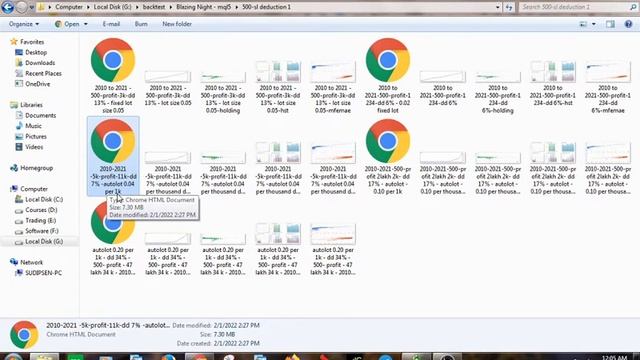Select Homegroup in the navigation pane
The height and width of the screenshot is (360, 640).
tap(36, 168)
